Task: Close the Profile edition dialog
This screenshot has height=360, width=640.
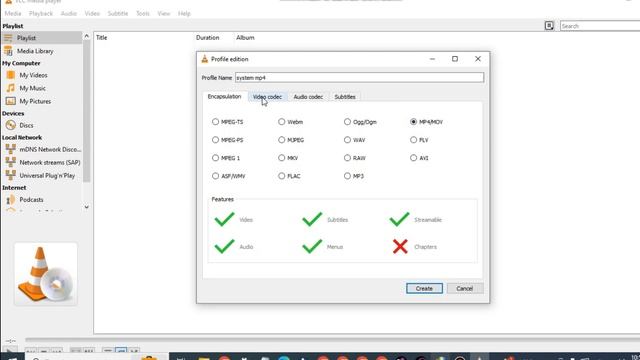Action: (x=478, y=59)
